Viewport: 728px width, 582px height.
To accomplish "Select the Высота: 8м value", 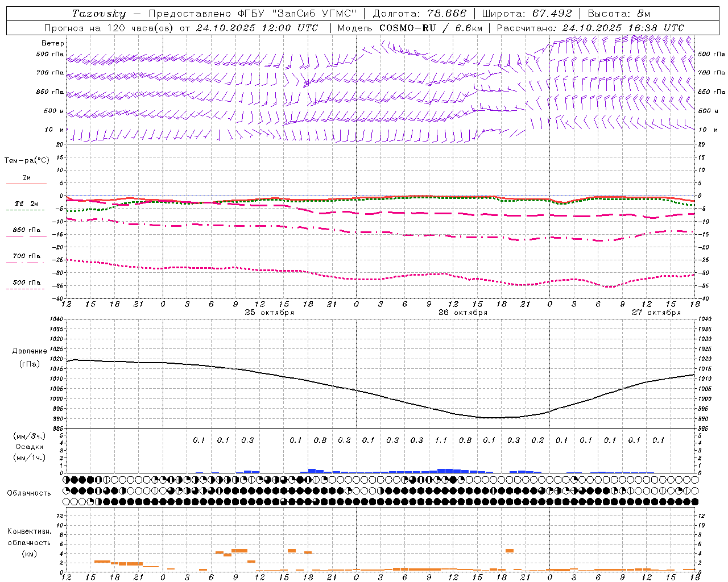I will click(x=619, y=14).
